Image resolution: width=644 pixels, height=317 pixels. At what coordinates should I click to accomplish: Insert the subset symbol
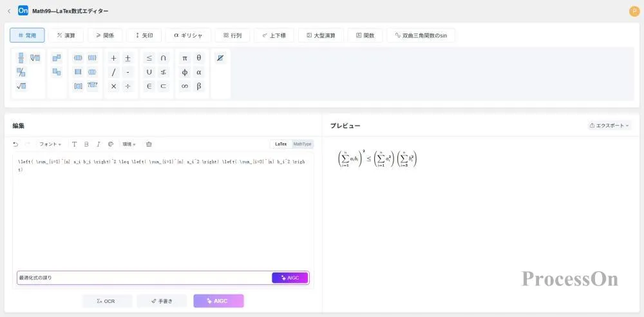click(x=163, y=86)
